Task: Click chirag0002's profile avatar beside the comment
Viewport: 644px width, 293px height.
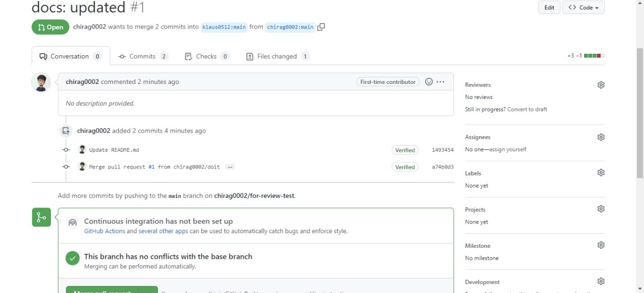Action: (x=41, y=82)
